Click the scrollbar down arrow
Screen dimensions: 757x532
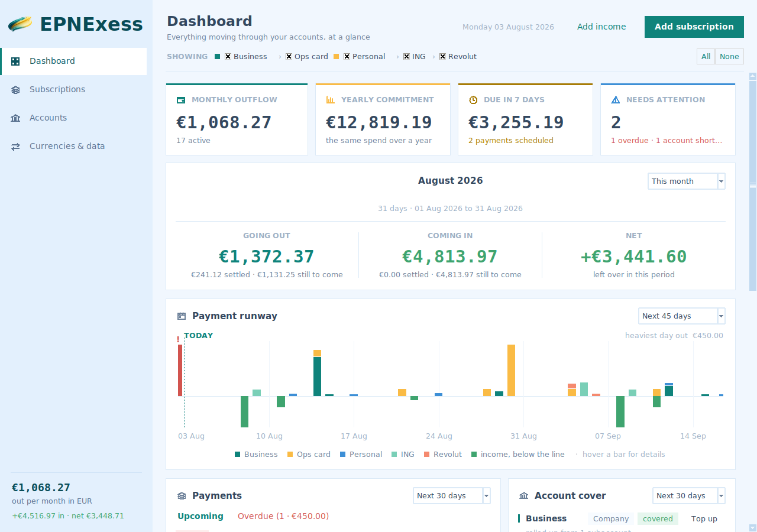pyautogui.click(x=753, y=527)
